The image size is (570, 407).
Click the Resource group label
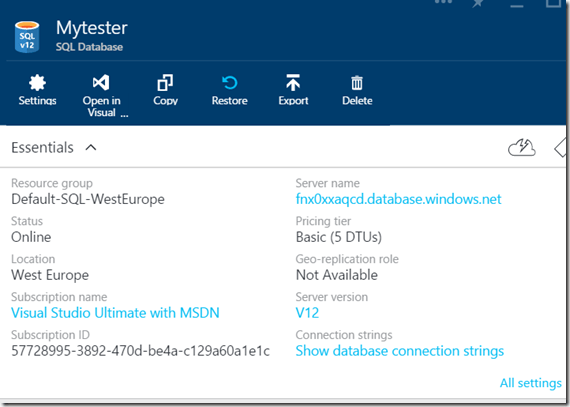pos(52,183)
